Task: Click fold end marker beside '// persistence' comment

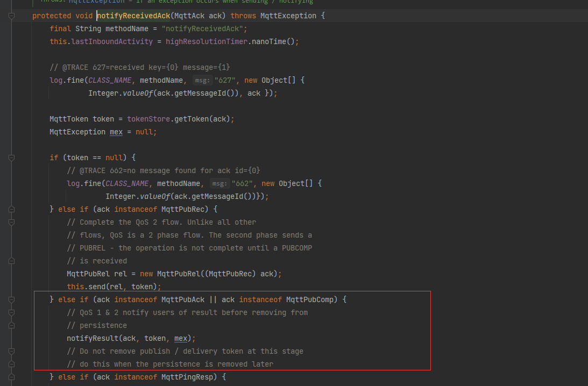Action: (12, 325)
